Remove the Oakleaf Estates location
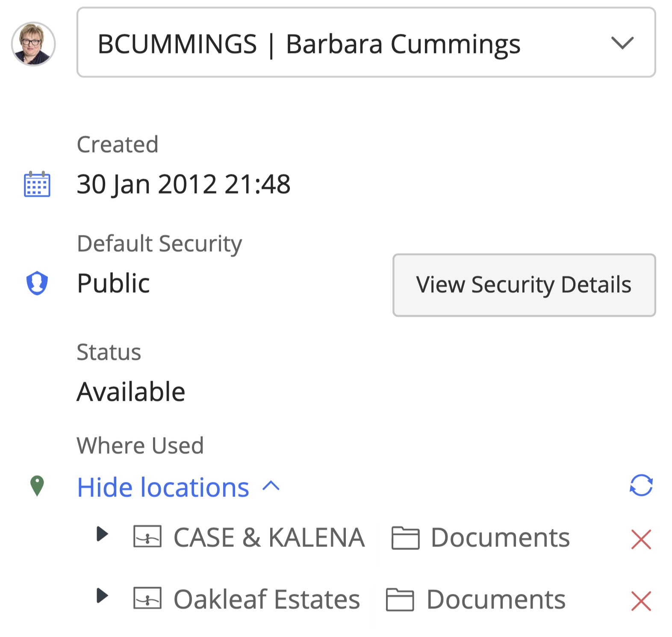This screenshot has width=672, height=637. [641, 601]
